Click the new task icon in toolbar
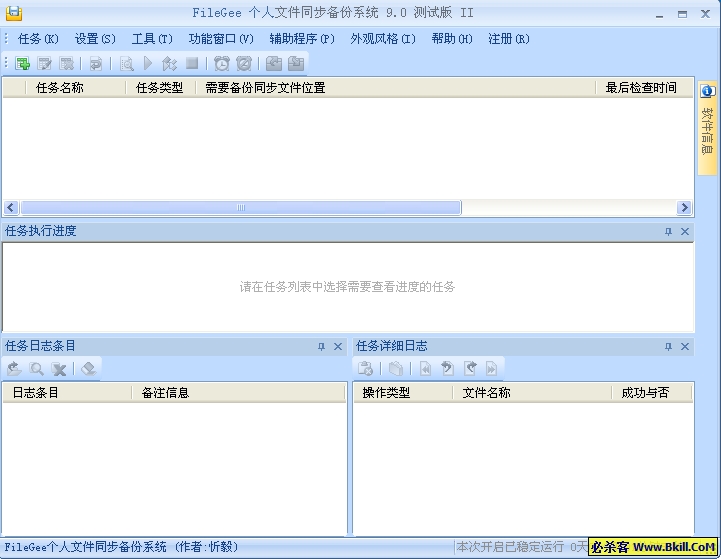This screenshot has height=559, width=721. 23,64
